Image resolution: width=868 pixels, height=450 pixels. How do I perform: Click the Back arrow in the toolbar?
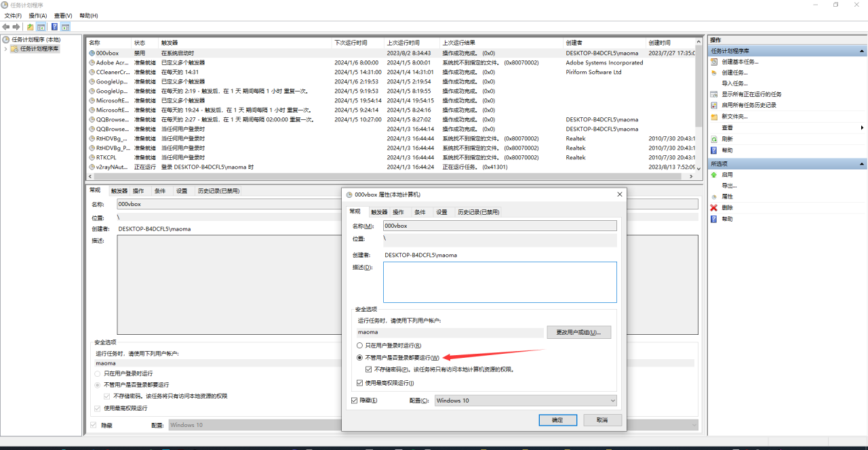6,27
